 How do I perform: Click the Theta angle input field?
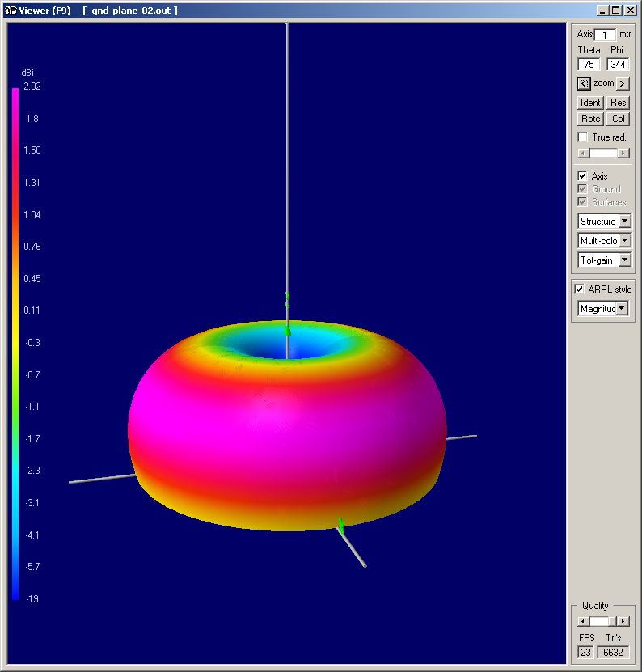coord(589,65)
